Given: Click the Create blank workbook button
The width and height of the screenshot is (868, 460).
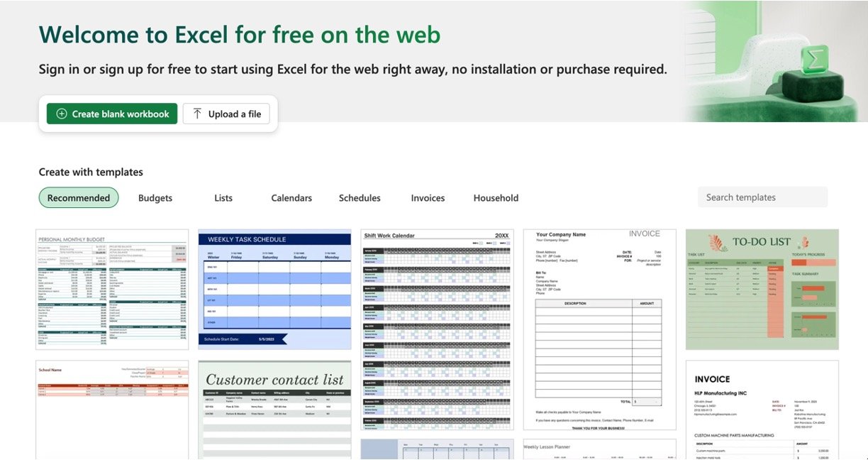Looking at the screenshot, I should (x=112, y=114).
